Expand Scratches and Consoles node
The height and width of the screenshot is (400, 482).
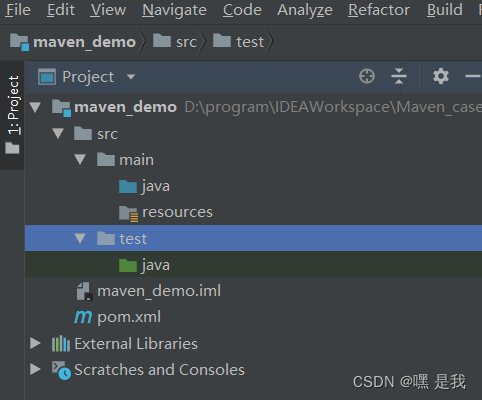pyautogui.click(x=35, y=369)
